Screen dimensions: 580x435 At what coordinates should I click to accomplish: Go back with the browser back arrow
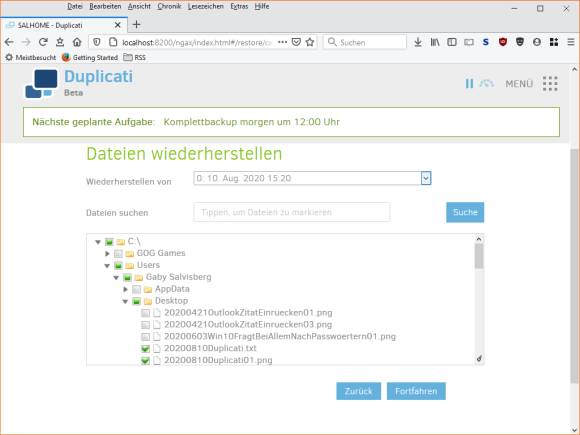click(x=9, y=42)
